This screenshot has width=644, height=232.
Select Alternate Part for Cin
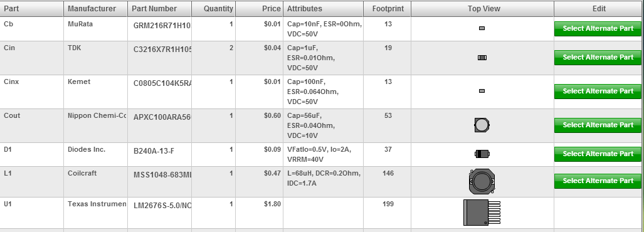[x=598, y=58]
